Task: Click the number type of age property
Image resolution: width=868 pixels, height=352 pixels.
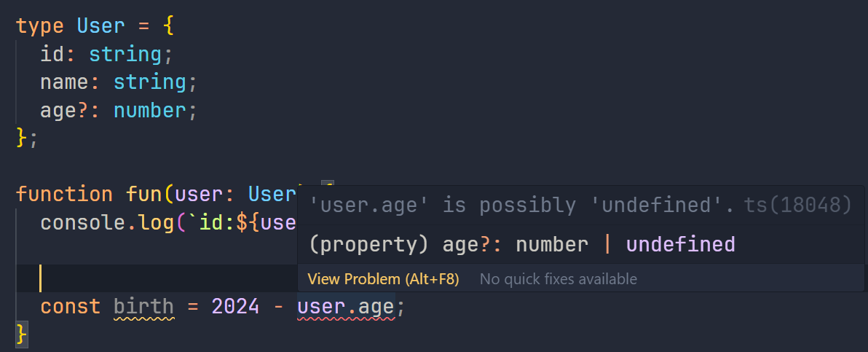Action: coord(150,111)
